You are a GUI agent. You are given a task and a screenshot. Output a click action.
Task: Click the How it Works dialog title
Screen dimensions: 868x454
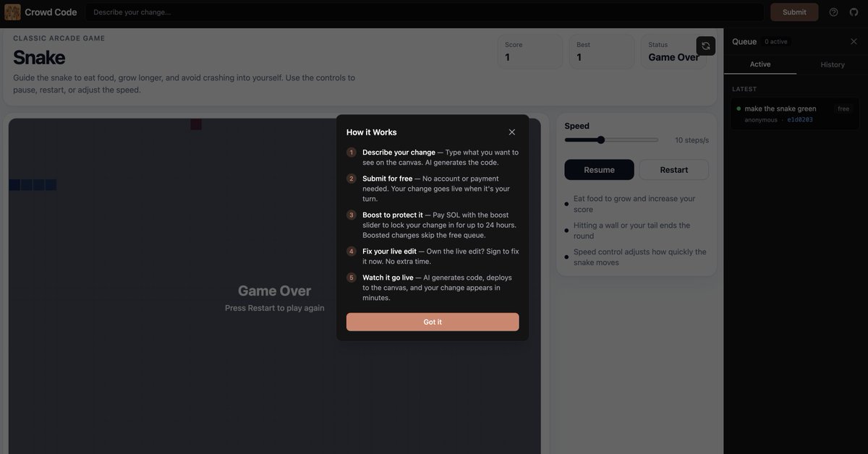click(x=372, y=132)
